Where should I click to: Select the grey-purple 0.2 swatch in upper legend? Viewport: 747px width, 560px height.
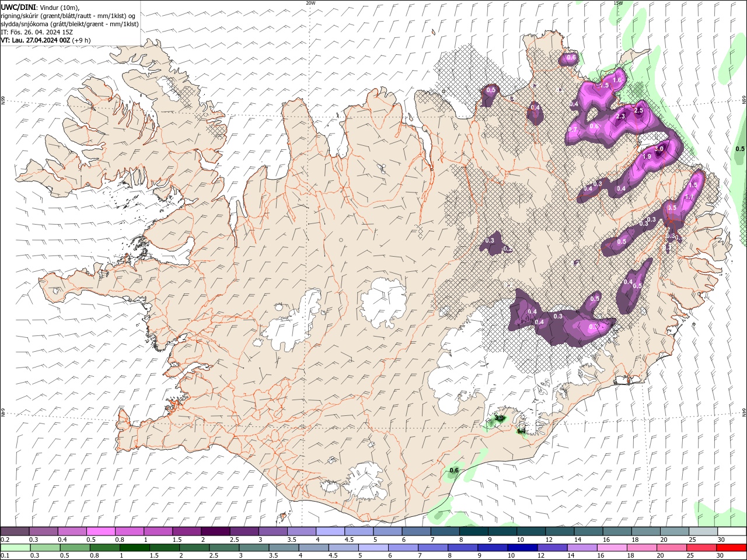pyautogui.click(x=15, y=531)
